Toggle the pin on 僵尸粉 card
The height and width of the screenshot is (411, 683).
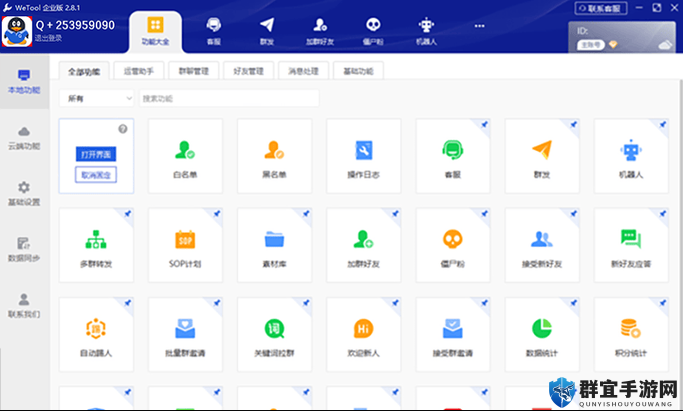pyautogui.click(x=484, y=214)
